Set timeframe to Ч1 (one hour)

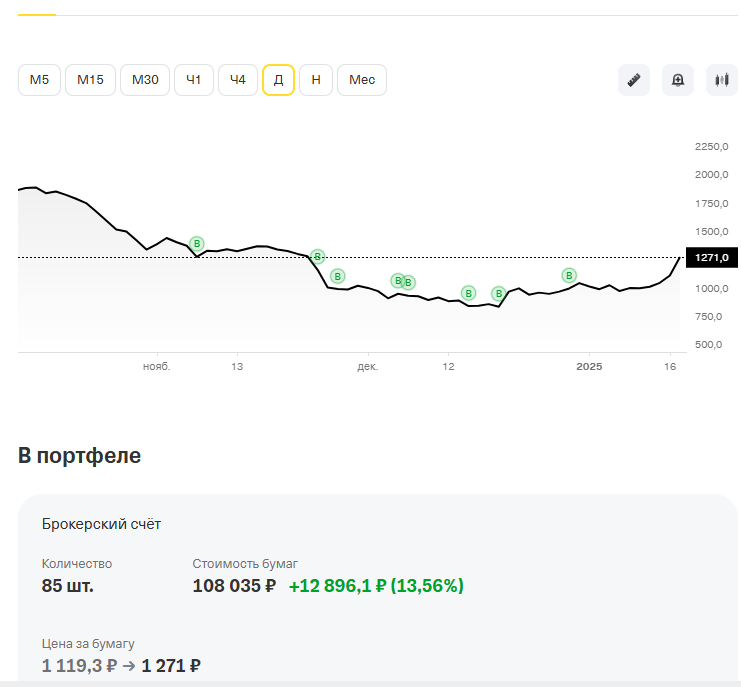[x=194, y=80]
